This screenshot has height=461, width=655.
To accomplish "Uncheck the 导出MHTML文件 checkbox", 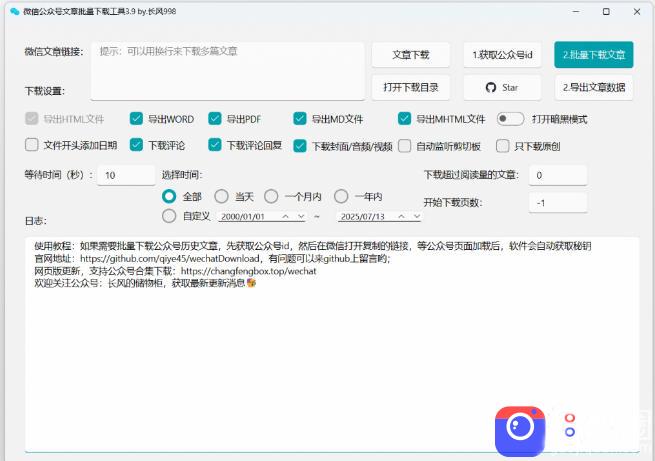I will coord(404,119).
